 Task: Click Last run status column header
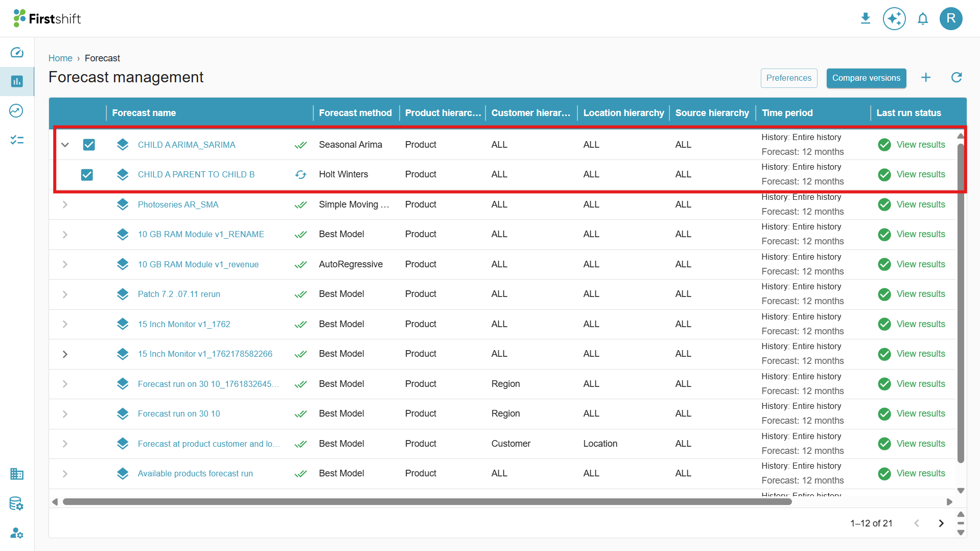pyautogui.click(x=908, y=113)
